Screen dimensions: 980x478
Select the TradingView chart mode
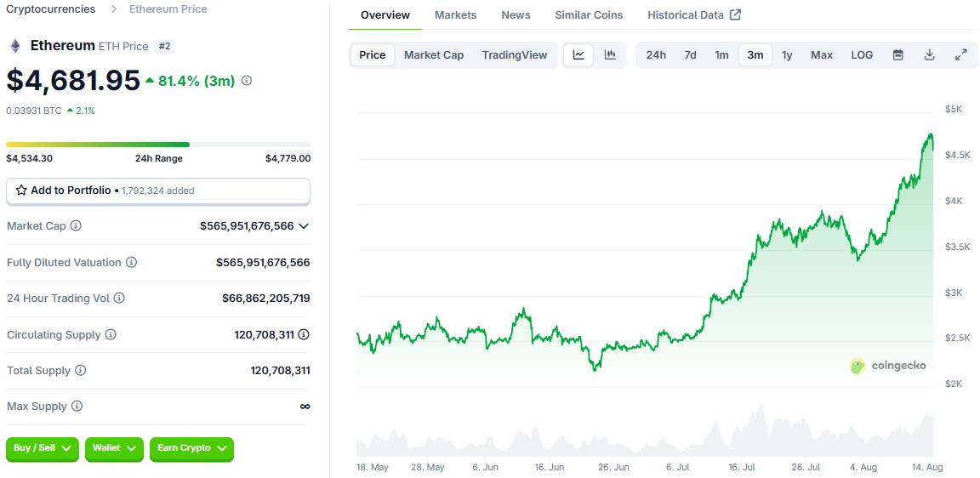click(x=515, y=55)
